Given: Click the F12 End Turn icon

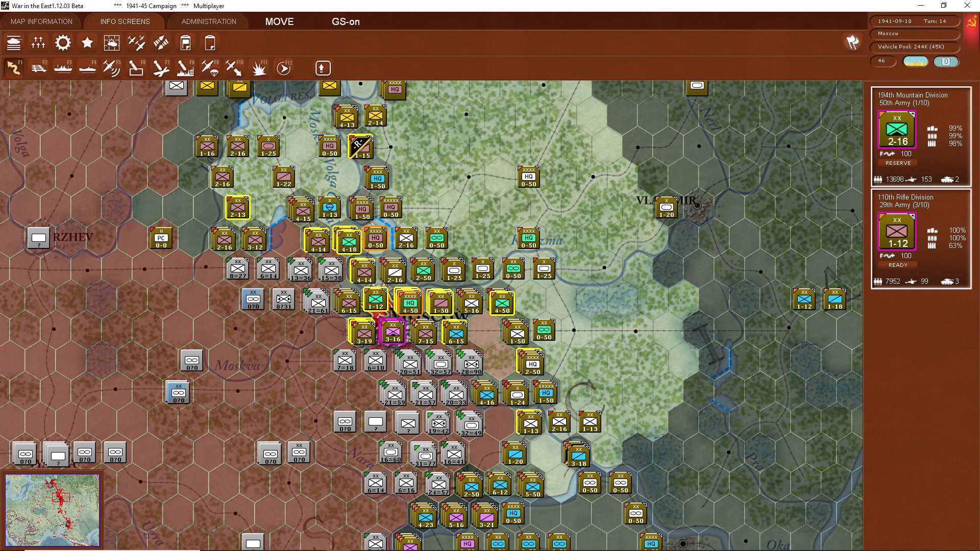Looking at the screenshot, I should point(284,68).
